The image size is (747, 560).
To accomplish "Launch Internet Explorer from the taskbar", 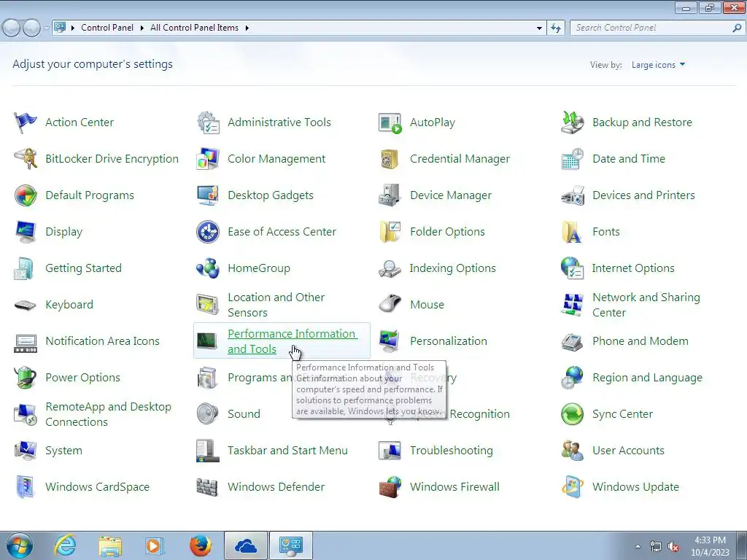I will 65,545.
